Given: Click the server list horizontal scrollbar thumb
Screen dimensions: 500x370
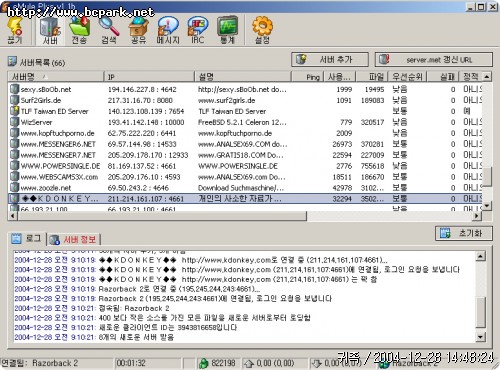Looking at the screenshot, I should click(x=162, y=216).
